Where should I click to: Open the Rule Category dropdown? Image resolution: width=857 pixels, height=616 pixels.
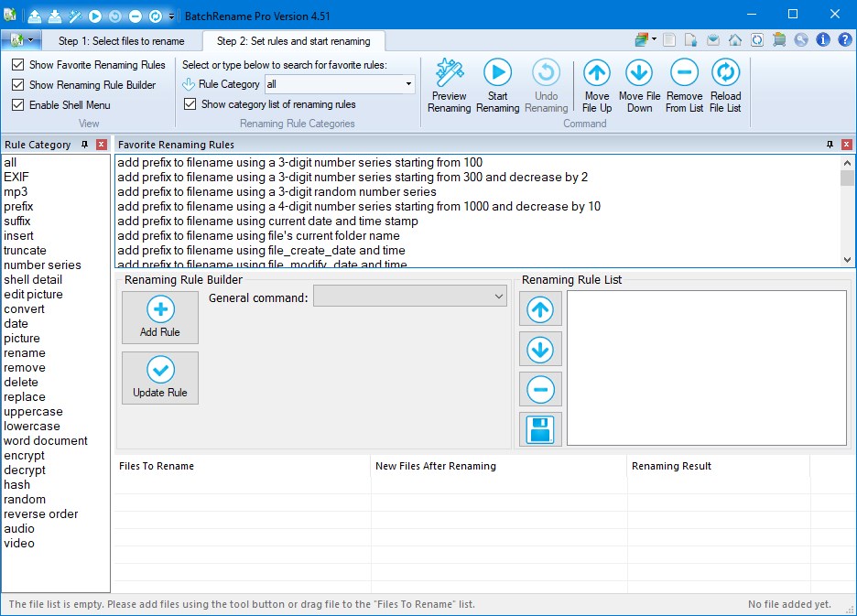[408, 84]
